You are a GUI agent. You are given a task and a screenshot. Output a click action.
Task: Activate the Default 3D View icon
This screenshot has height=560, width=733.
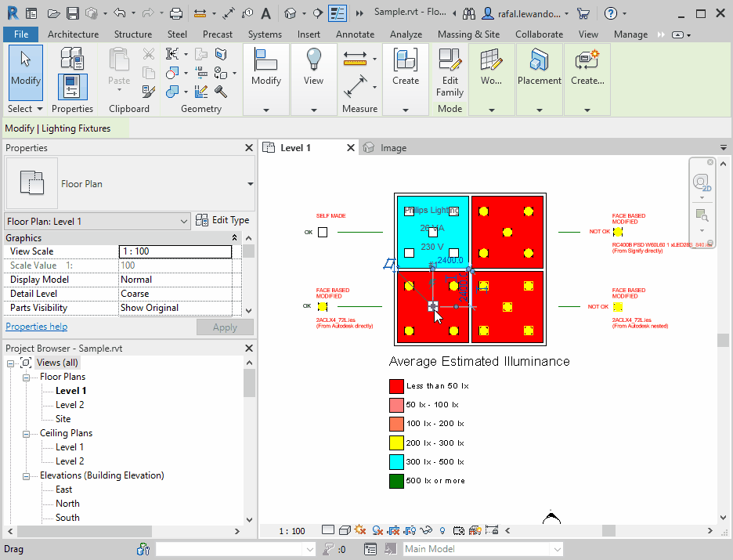click(x=291, y=13)
